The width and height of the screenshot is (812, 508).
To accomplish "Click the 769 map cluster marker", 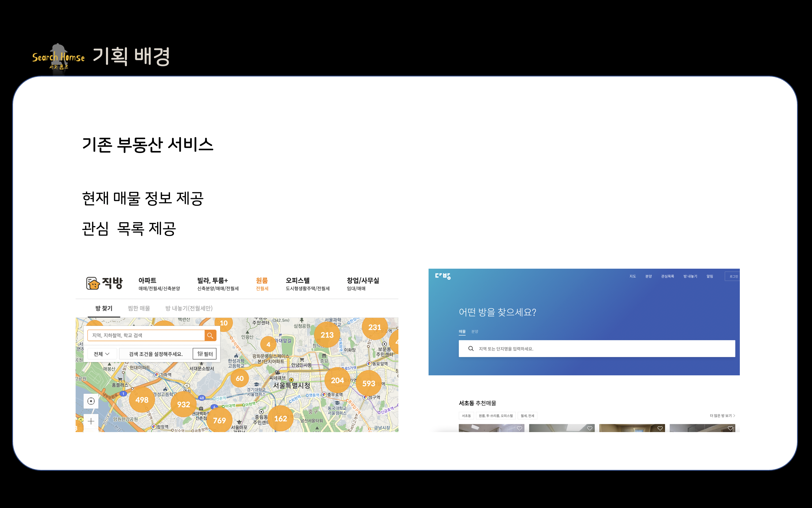I will [219, 420].
